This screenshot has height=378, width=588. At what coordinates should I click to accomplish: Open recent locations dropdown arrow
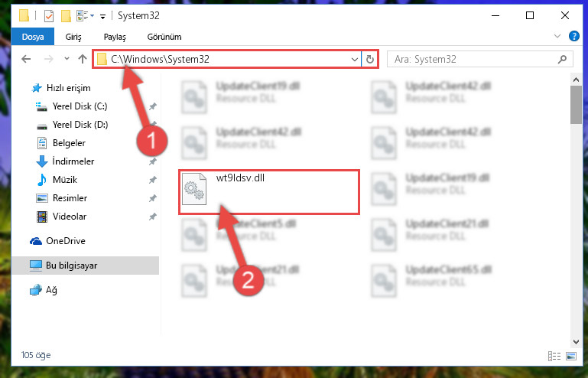67,59
